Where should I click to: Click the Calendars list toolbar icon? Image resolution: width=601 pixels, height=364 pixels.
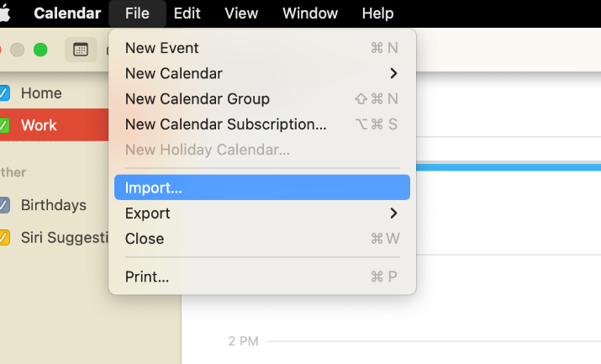(81, 50)
